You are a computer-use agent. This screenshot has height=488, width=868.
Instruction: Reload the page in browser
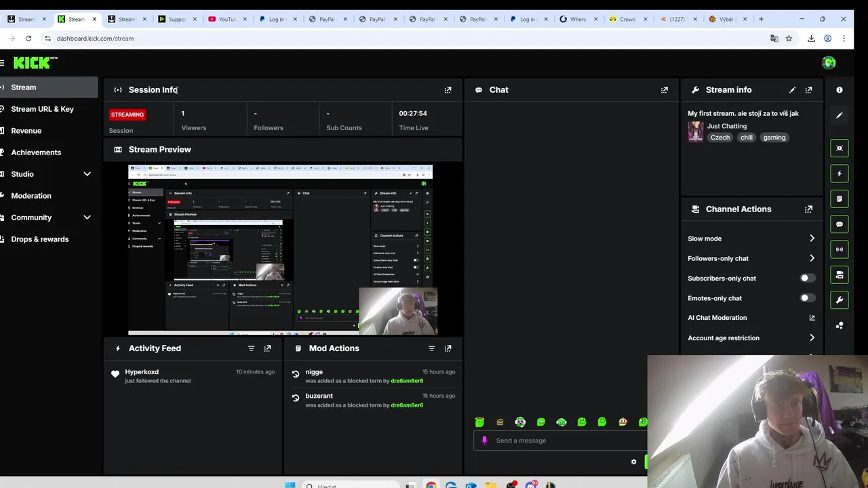click(28, 39)
